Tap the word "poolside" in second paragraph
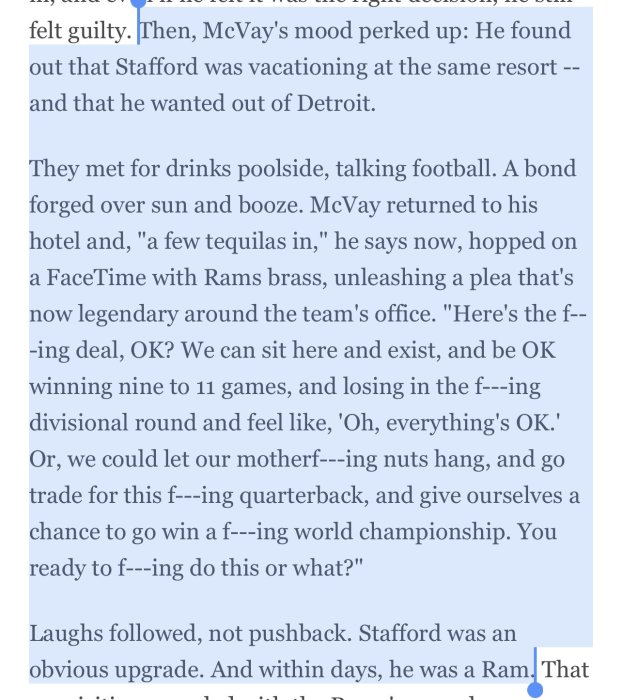The image size is (622, 700). coord(283,170)
